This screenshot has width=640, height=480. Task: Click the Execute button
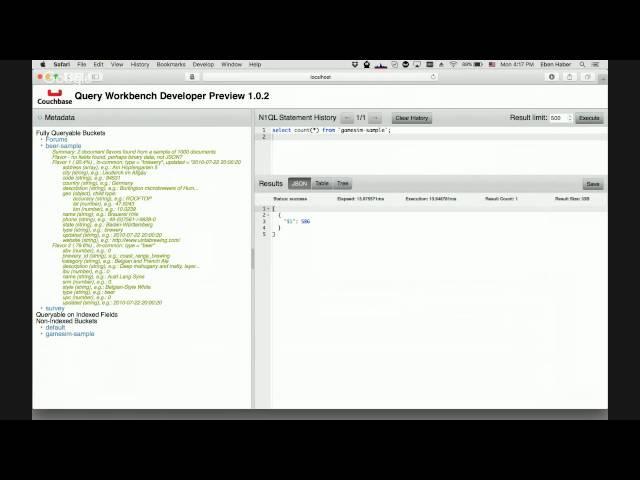(x=589, y=118)
